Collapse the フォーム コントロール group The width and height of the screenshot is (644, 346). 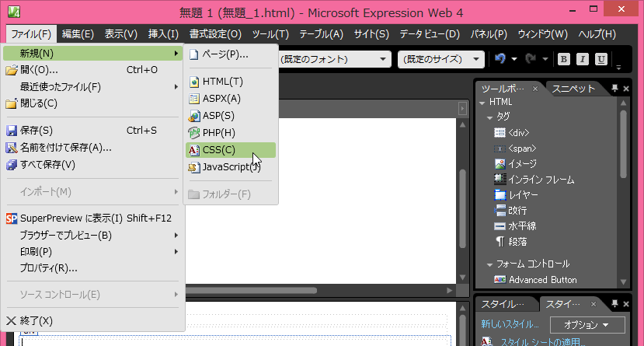point(489,264)
